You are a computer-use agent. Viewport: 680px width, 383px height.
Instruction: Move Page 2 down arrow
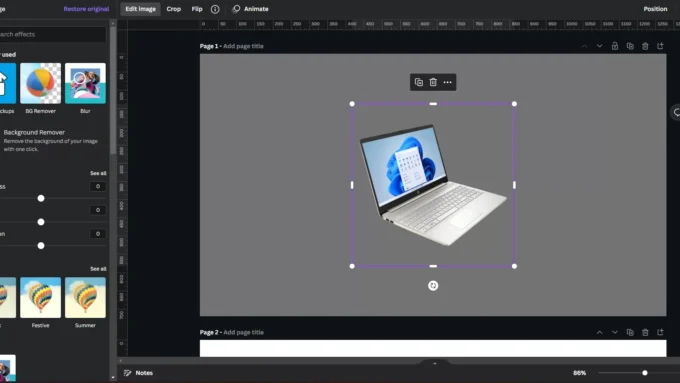(615, 332)
